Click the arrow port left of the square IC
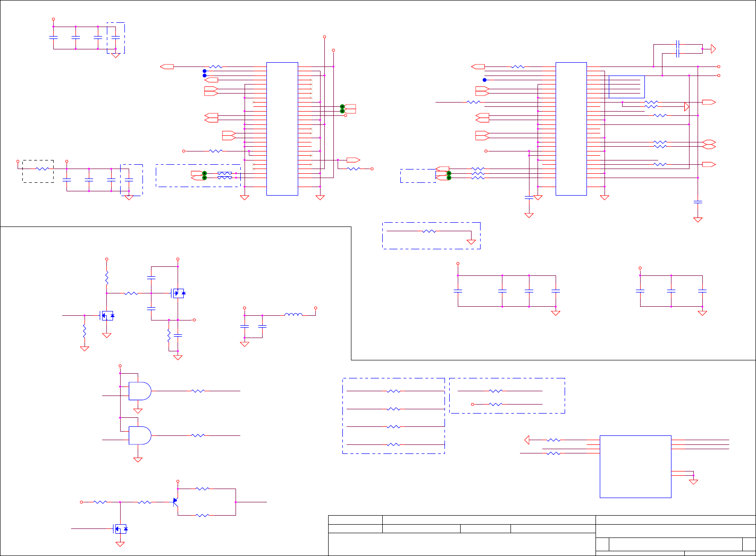 tap(527, 440)
